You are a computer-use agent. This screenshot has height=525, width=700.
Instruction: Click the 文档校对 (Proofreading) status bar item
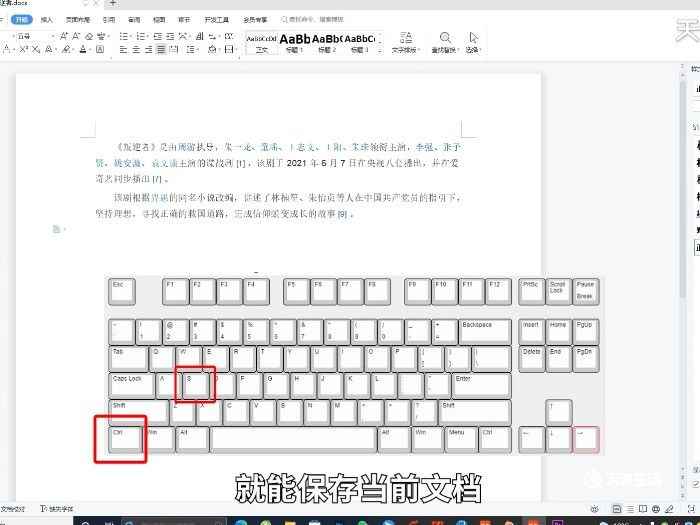tap(12, 508)
